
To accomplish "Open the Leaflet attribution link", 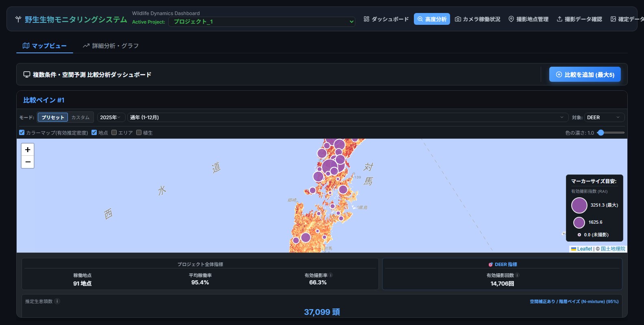I will pos(582,249).
